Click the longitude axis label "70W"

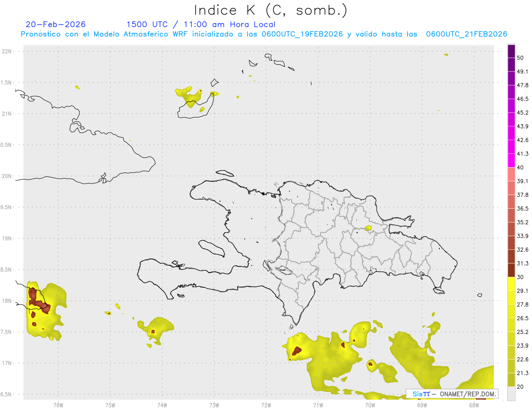pyautogui.click(x=370, y=405)
